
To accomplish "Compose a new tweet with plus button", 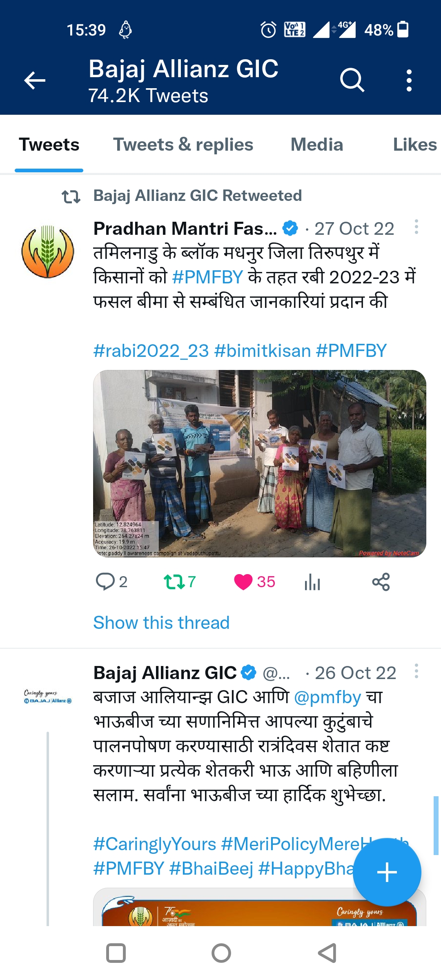I will click(387, 872).
